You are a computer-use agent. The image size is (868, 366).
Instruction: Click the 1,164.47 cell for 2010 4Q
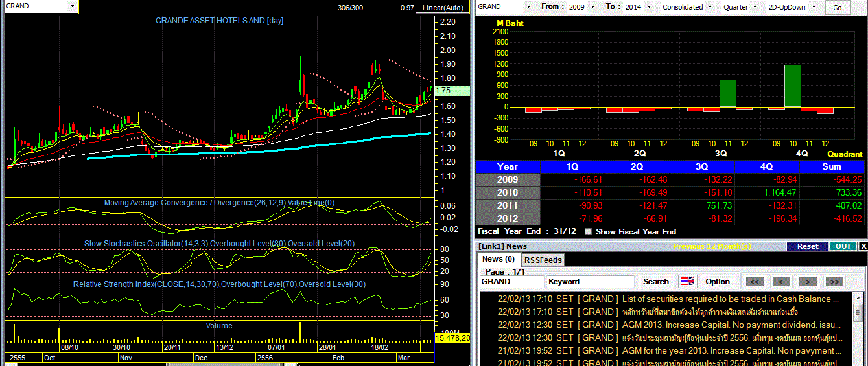click(x=767, y=192)
